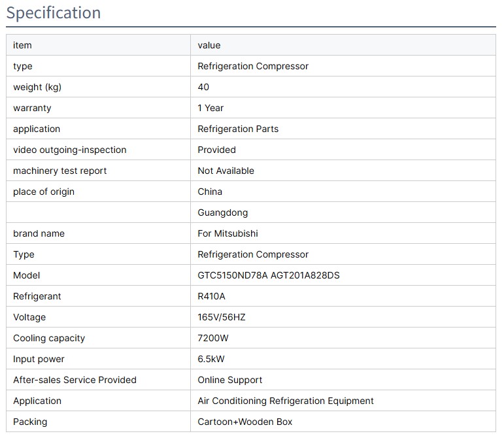Click the '6.5kW' input power value
Screen dimensions: 504x438
coord(211,359)
